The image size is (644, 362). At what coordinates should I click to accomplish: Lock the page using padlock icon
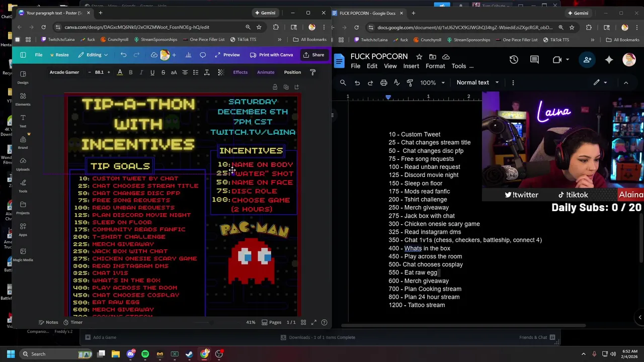pos(275,87)
